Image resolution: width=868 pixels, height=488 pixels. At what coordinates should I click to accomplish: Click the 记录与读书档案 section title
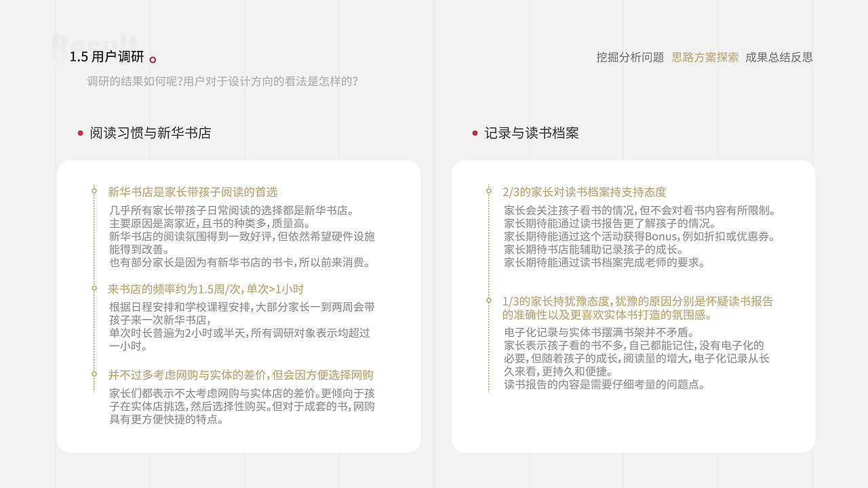532,133
